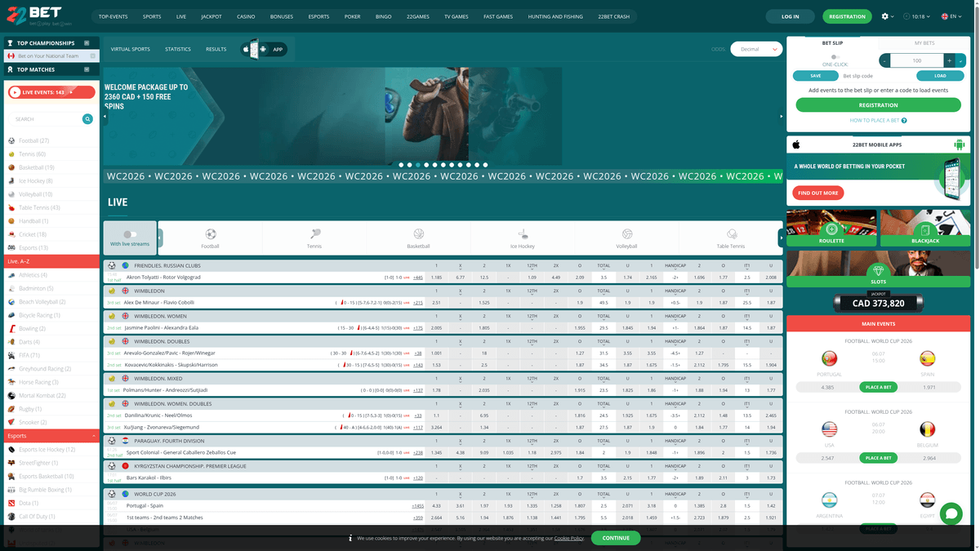Screen dimensions: 980x551
Task: Select the Football ball icon in live filter
Action: [x=211, y=234]
